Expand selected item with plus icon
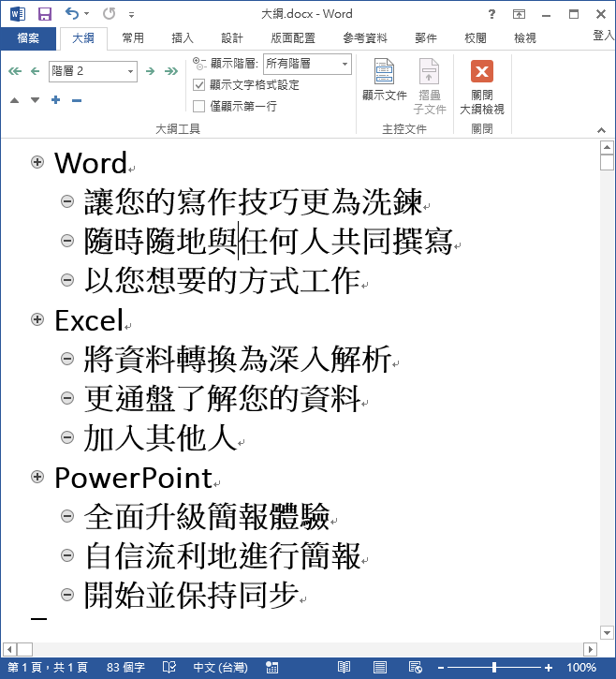Image resolution: width=616 pixels, height=679 pixels. tap(55, 100)
